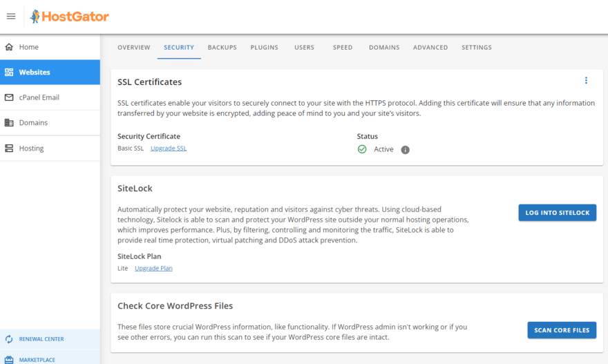
Task: Switch to the Speed tab
Action: pyautogui.click(x=343, y=47)
